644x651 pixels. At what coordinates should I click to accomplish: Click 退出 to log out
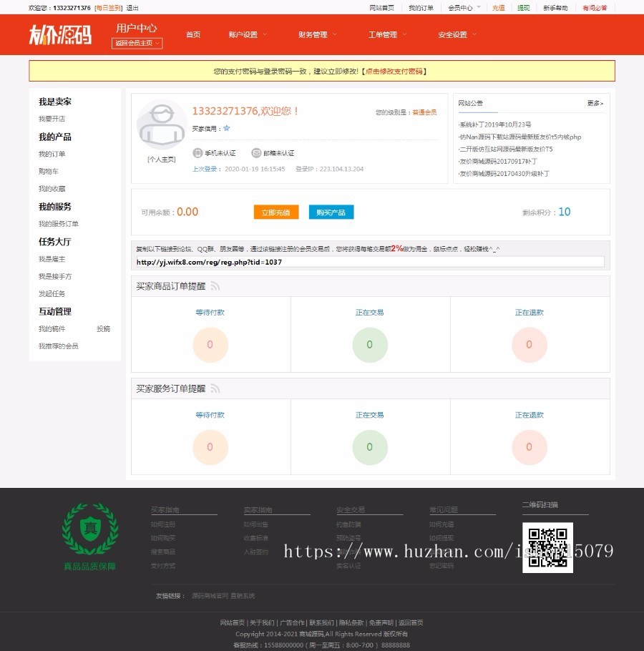click(132, 7)
